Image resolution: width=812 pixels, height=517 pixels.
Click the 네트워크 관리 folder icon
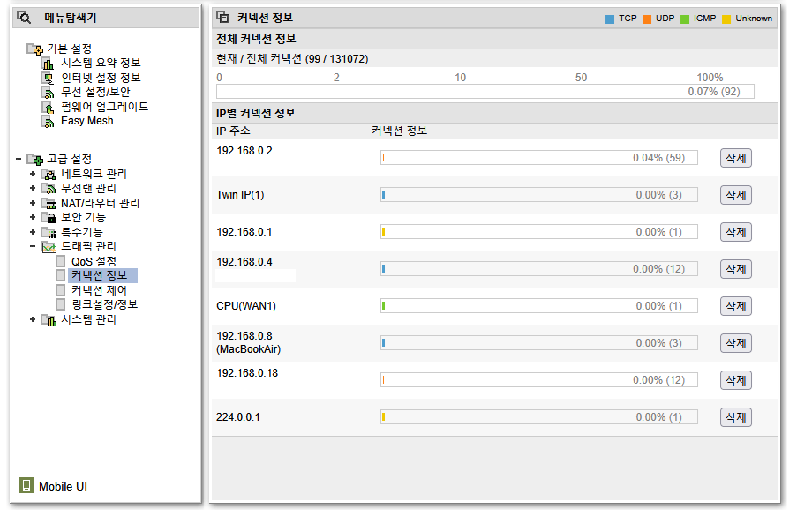pyautogui.click(x=49, y=175)
